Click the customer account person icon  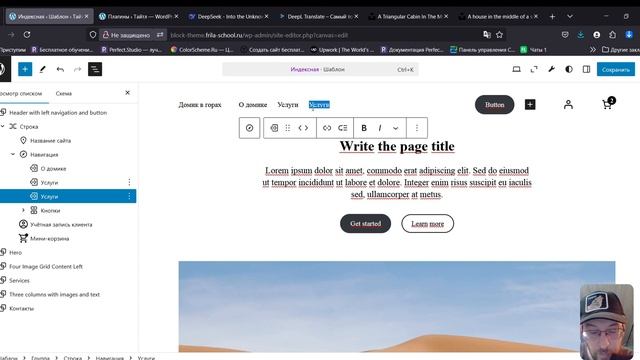[568, 105]
